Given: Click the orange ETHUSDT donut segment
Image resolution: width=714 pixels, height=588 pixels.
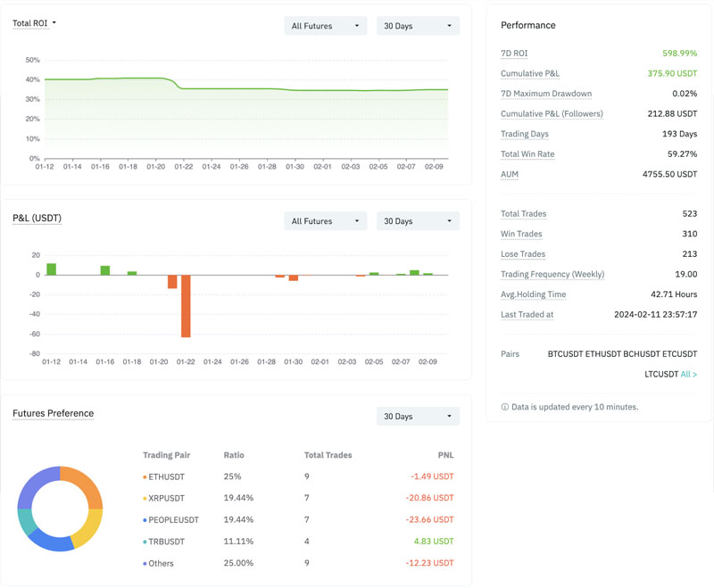Looking at the screenshot, I should click(x=85, y=484).
